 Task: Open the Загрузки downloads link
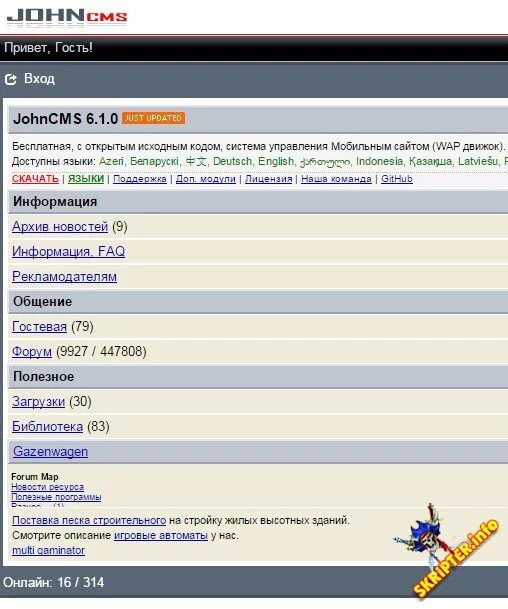(38, 402)
